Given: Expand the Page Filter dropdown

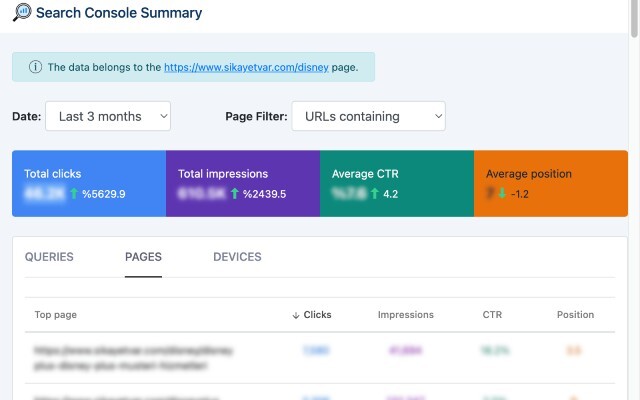Looking at the screenshot, I should pos(368,116).
